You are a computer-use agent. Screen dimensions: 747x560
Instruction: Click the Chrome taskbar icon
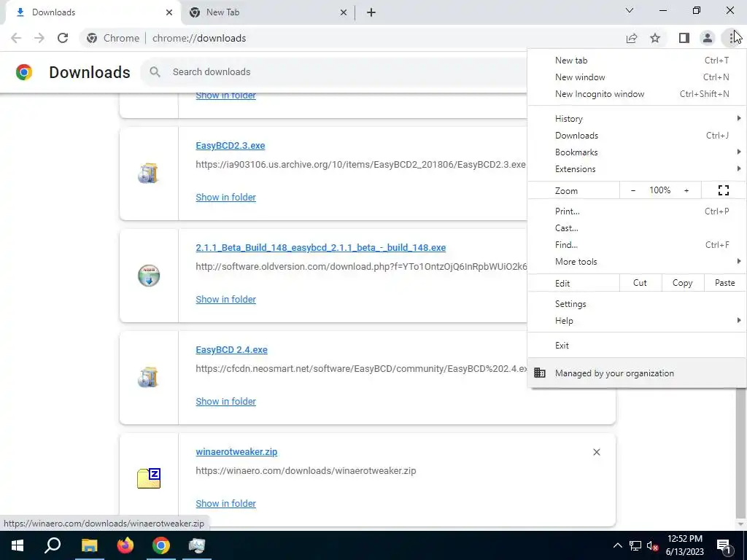[161, 545]
